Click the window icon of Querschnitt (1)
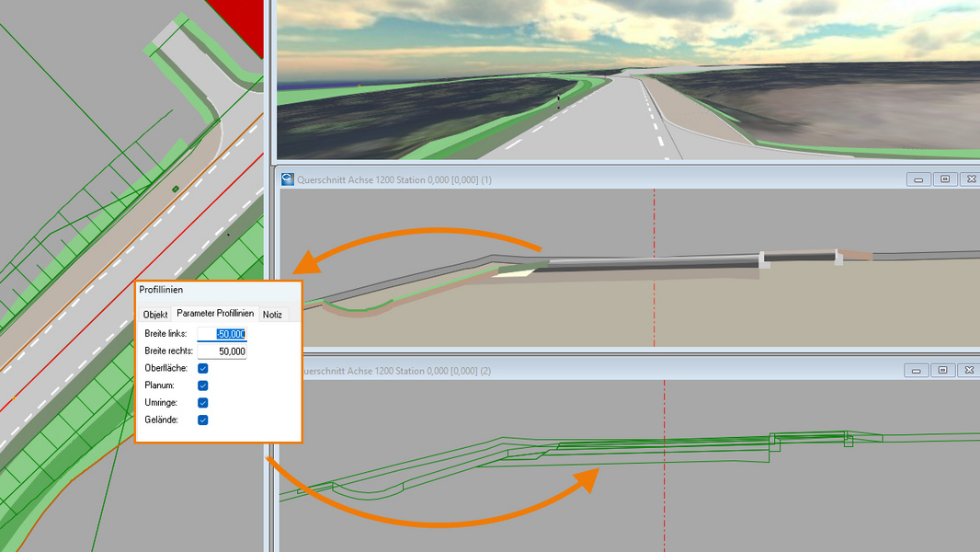Image resolution: width=980 pixels, height=552 pixels. (x=287, y=179)
